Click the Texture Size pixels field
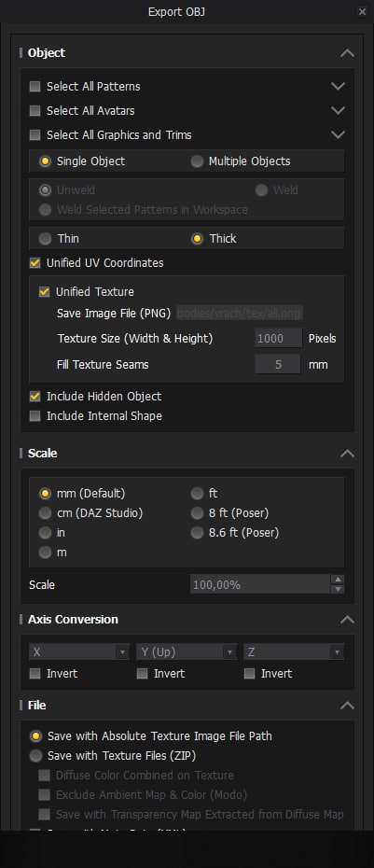The image size is (374, 868). pos(278,338)
